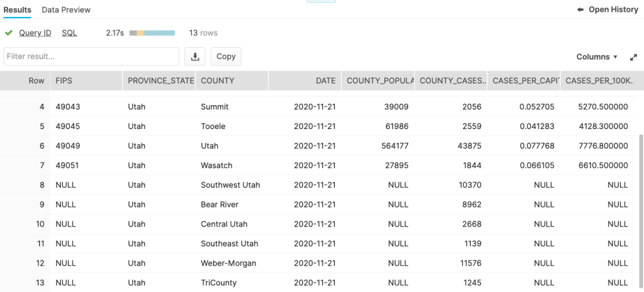Click the expand results pane icon
The image size is (644, 292).
pyautogui.click(x=633, y=57)
